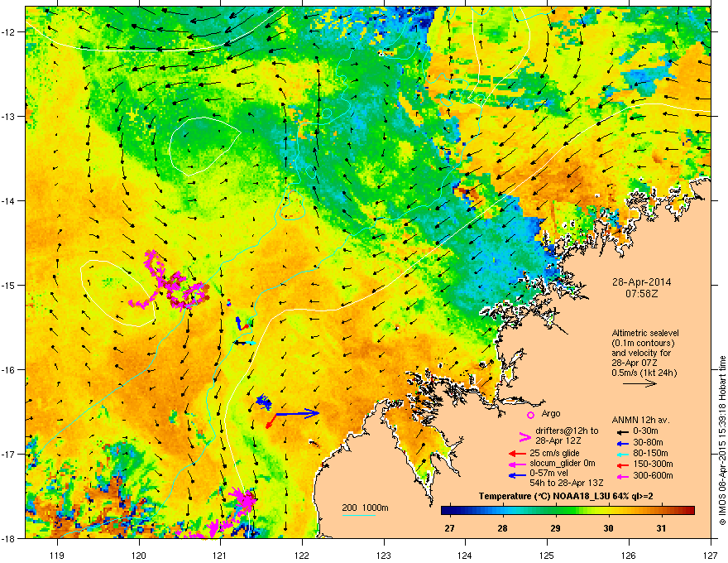Click the 'Argo' legend label
Image resolution: width=728 pixels, height=563 pixels.
tap(551, 413)
